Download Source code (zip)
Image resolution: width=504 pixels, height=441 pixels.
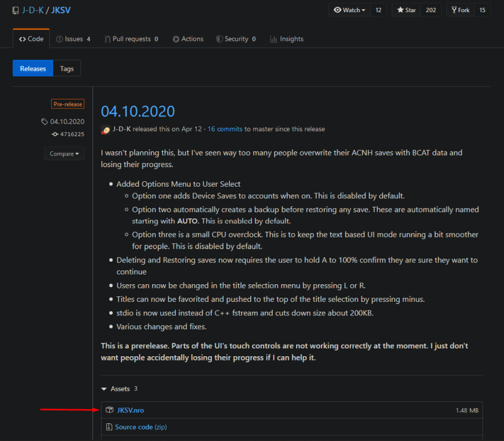(x=141, y=427)
